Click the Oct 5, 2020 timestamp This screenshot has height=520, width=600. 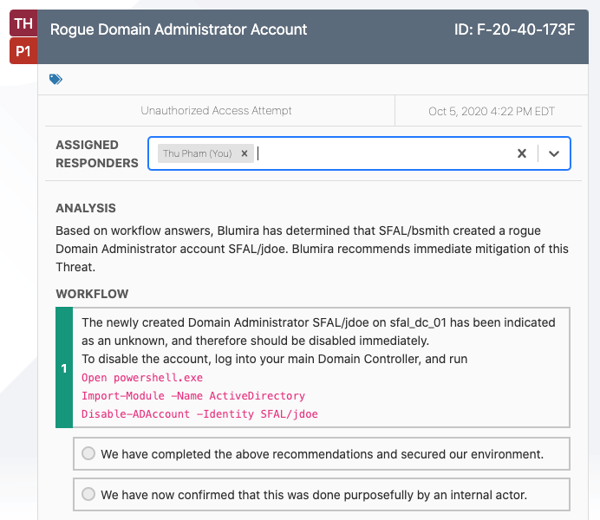pyautogui.click(x=491, y=110)
